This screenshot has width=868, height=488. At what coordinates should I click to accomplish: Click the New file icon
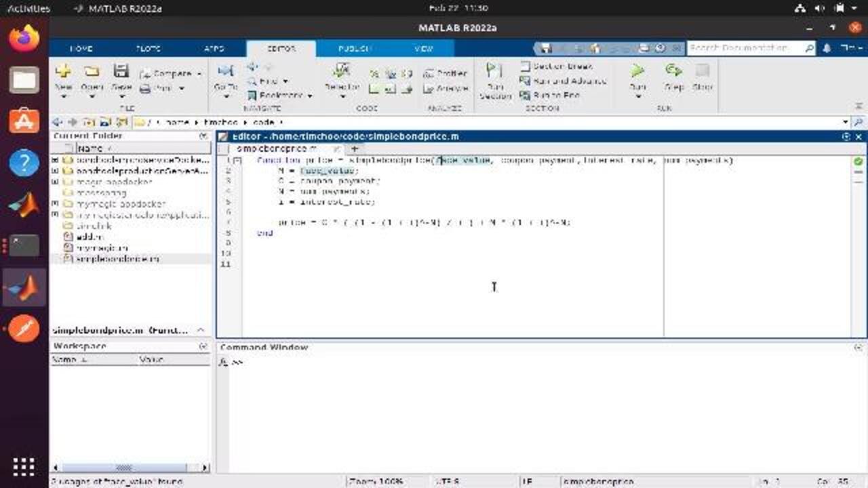point(63,72)
